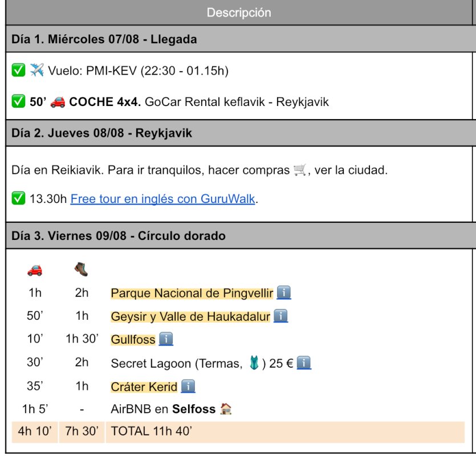Click info icon after Secret Lagoon price

point(304,363)
